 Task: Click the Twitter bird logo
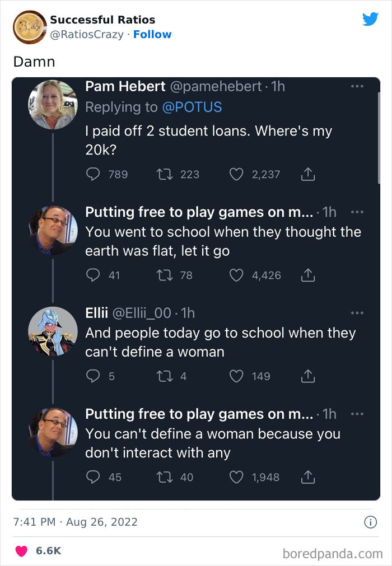[x=371, y=18]
